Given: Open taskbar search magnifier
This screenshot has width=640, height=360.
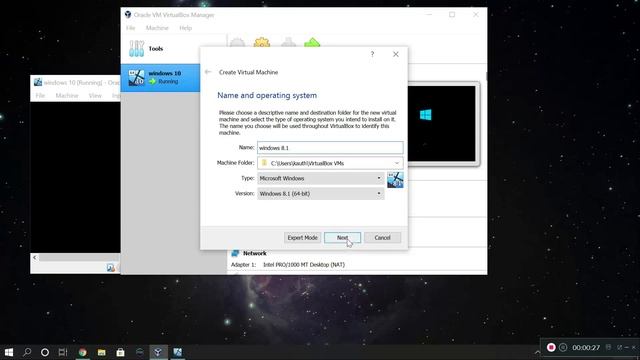Looking at the screenshot, I should tap(27, 352).
